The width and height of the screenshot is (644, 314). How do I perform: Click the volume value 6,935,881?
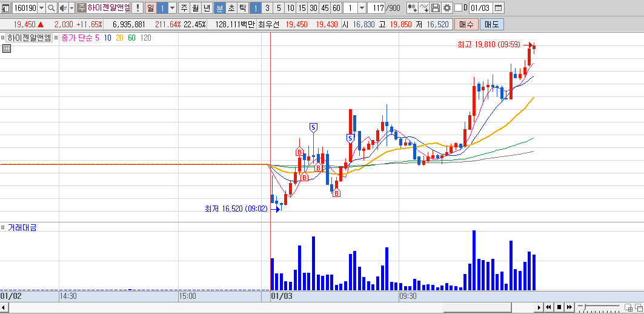129,24
